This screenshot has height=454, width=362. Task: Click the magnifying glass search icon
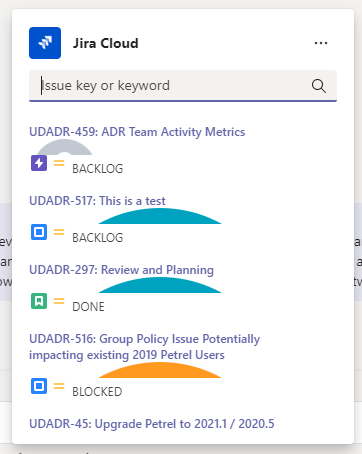click(x=319, y=86)
